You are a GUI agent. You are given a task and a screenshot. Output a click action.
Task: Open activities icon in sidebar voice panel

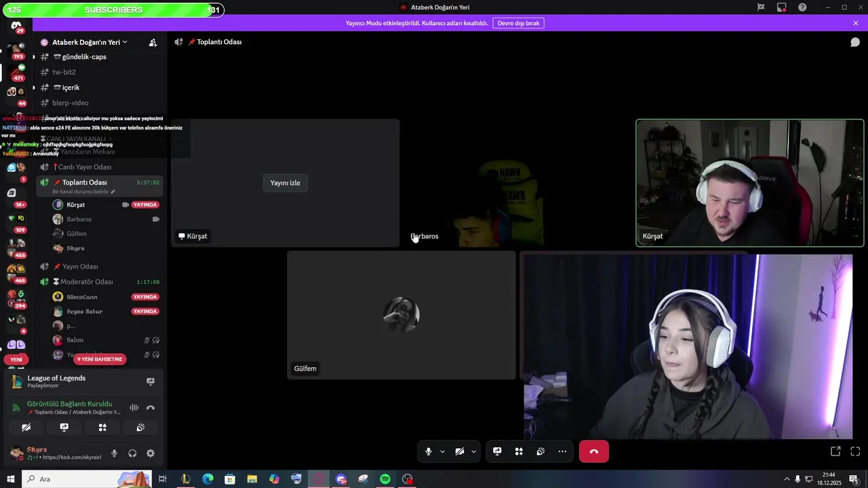(102, 428)
